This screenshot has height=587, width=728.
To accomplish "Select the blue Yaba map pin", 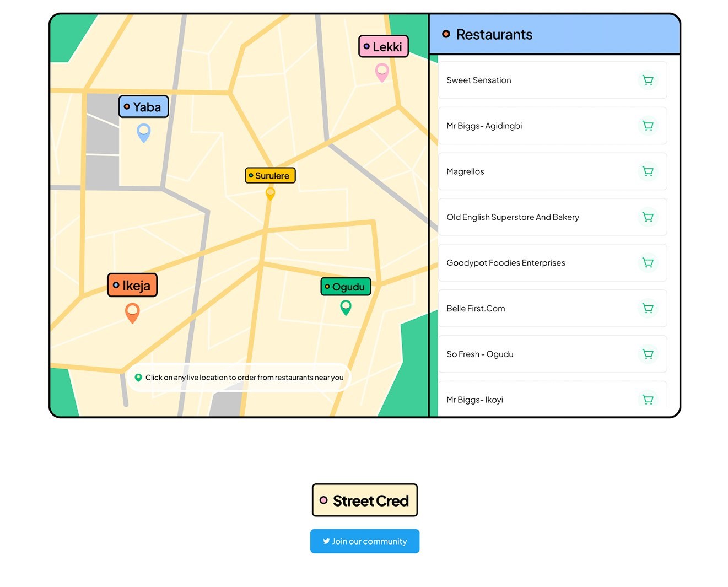I will click(143, 132).
